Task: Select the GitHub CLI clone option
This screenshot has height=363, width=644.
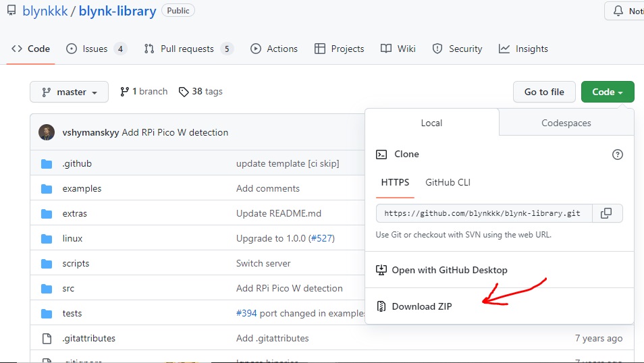Action: [448, 183]
